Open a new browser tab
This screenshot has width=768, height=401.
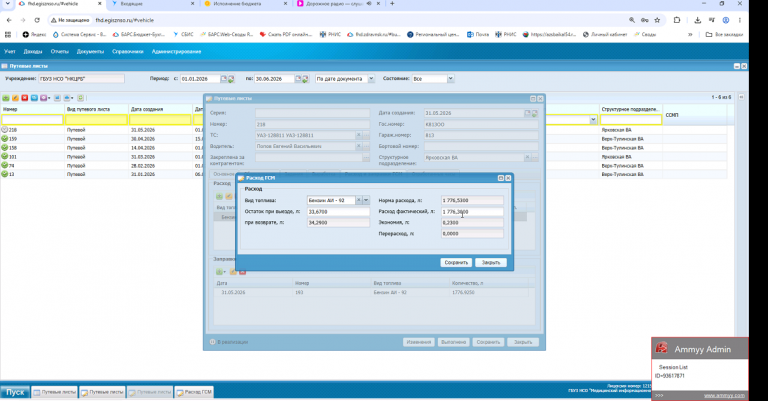392,3
